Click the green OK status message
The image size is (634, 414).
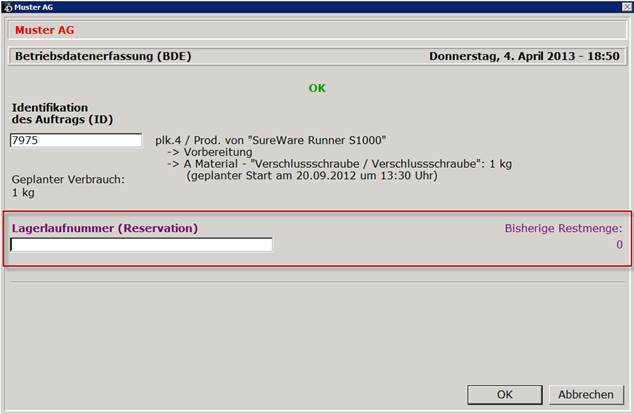317,88
